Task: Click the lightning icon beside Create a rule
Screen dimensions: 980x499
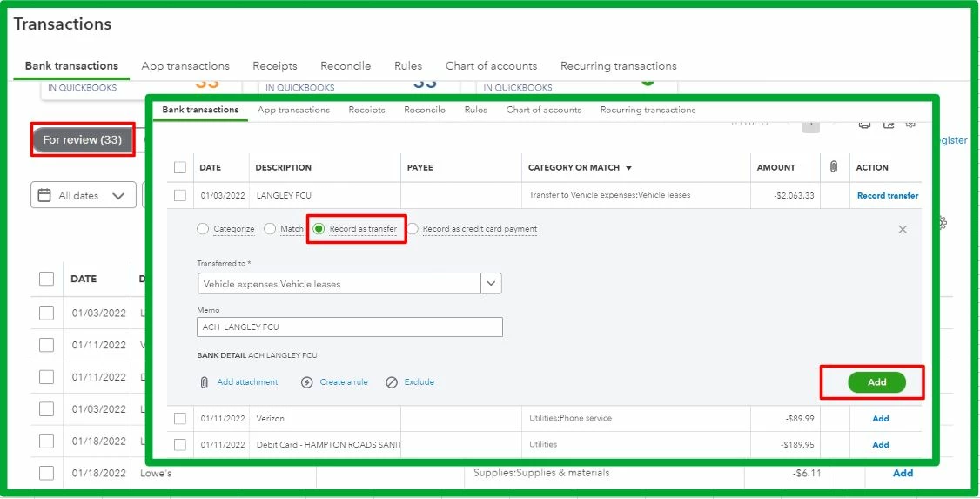Action: (x=307, y=382)
